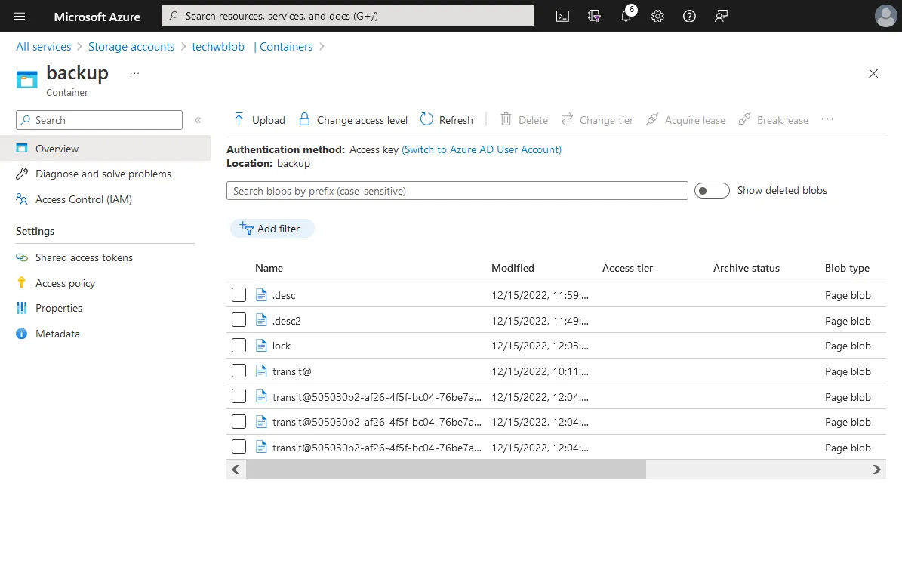Click the help question mark icon
Screen dimensions: 902x588
[689, 16]
